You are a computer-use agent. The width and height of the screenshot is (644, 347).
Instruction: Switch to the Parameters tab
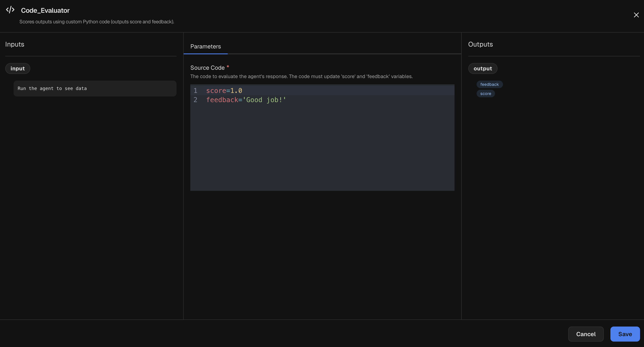(205, 47)
